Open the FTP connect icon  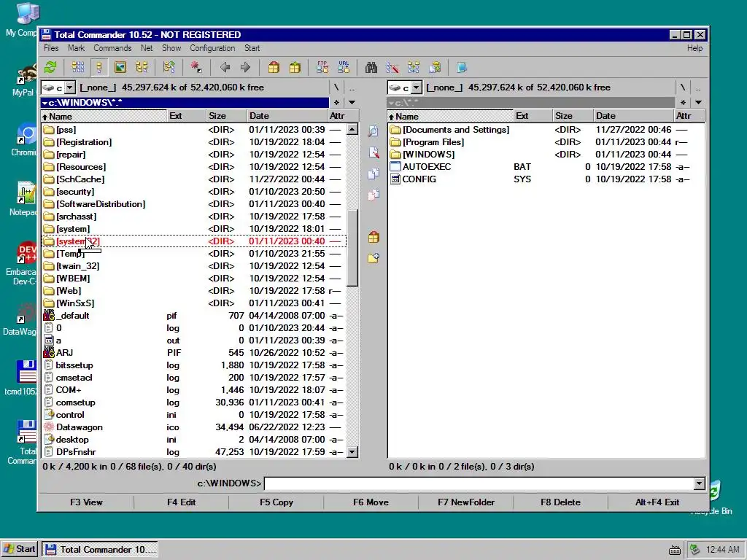tap(322, 67)
